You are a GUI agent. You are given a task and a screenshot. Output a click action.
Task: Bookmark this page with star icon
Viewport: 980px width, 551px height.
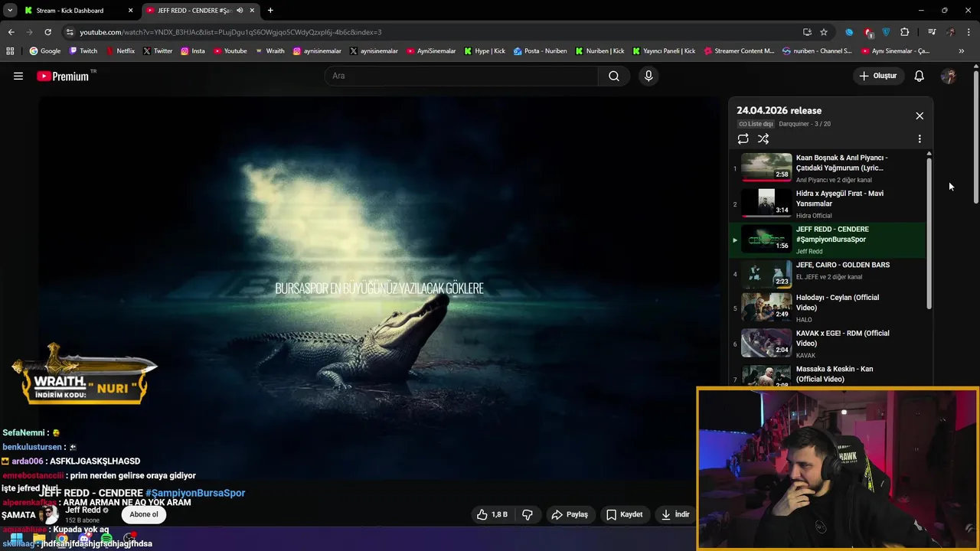[824, 32]
